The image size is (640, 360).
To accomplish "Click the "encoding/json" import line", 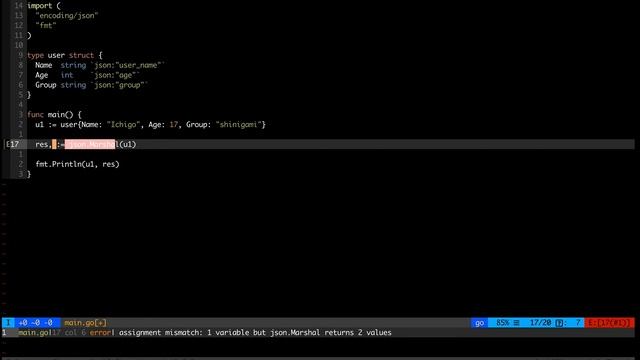I will coord(67,16).
